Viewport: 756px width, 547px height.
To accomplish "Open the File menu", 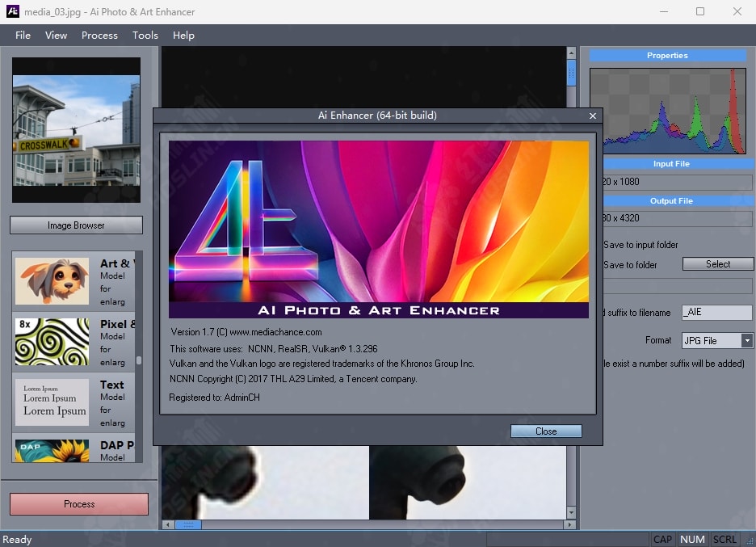I will pos(23,36).
